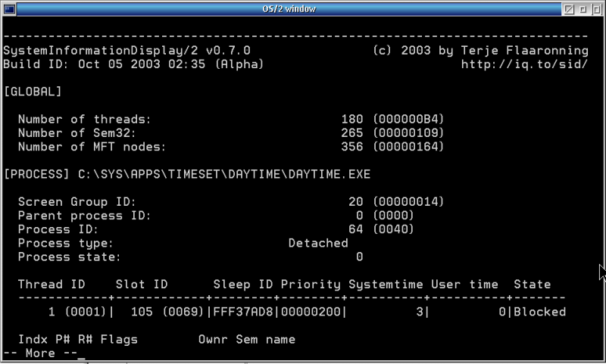Click thread entry '1 (0001)'
The height and width of the screenshot is (364, 606).
[x=77, y=312]
